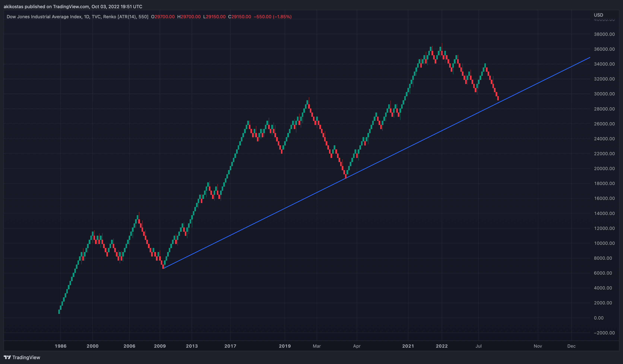
Task: Click the last red Renko brick near 29150
Action: (x=498, y=98)
